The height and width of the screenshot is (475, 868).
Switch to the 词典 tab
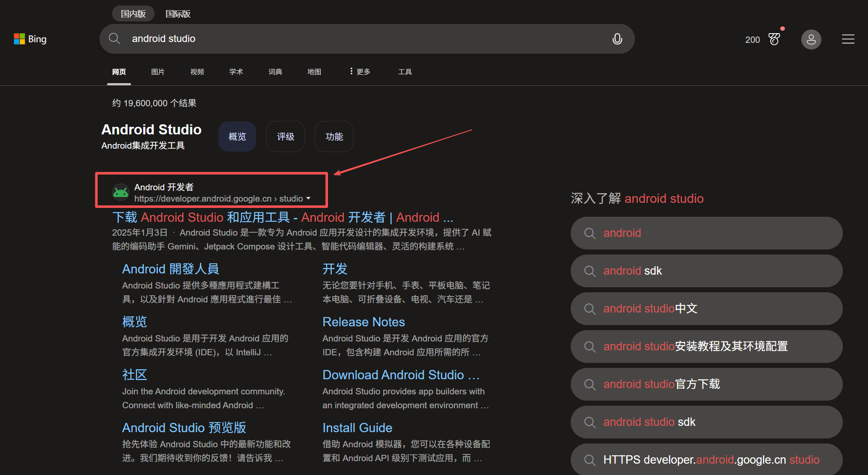point(275,72)
